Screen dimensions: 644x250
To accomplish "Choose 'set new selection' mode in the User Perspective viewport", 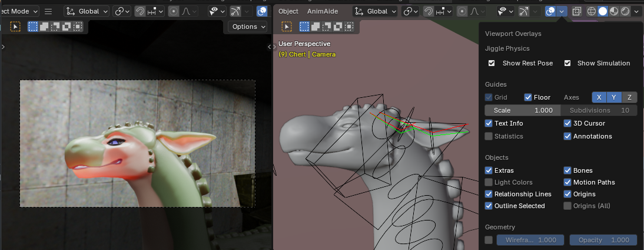I will click(x=304, y=27).
